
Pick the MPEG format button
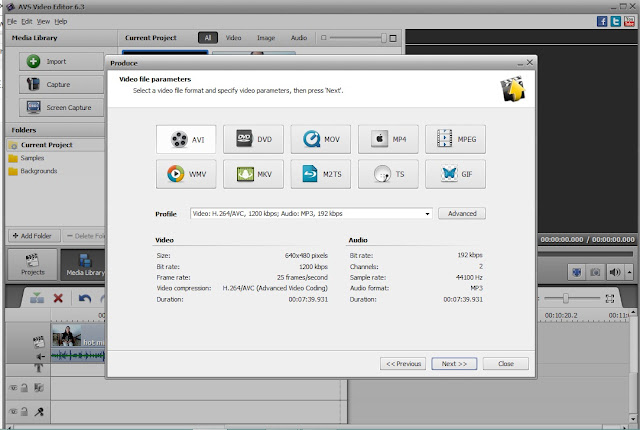(456, 140)
